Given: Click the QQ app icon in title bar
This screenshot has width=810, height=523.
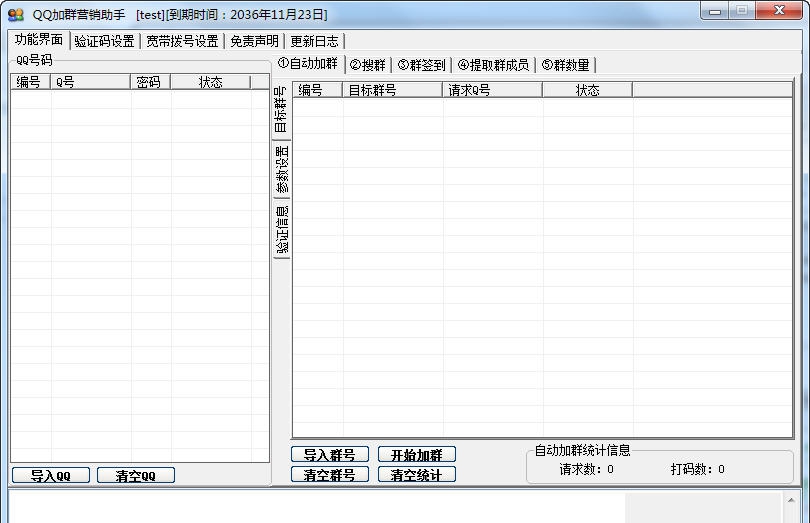Looking at the screenshot, I should pyautogui.click(x=16, y=14).
